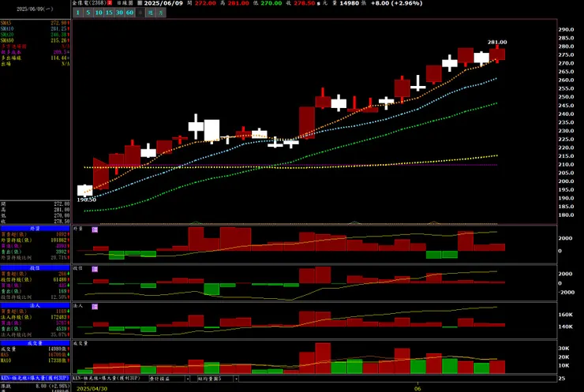The width and height of the screenshot is (584, 392).
Task: Switch chart to 1-minute period
Action: [x=78, y=13]
